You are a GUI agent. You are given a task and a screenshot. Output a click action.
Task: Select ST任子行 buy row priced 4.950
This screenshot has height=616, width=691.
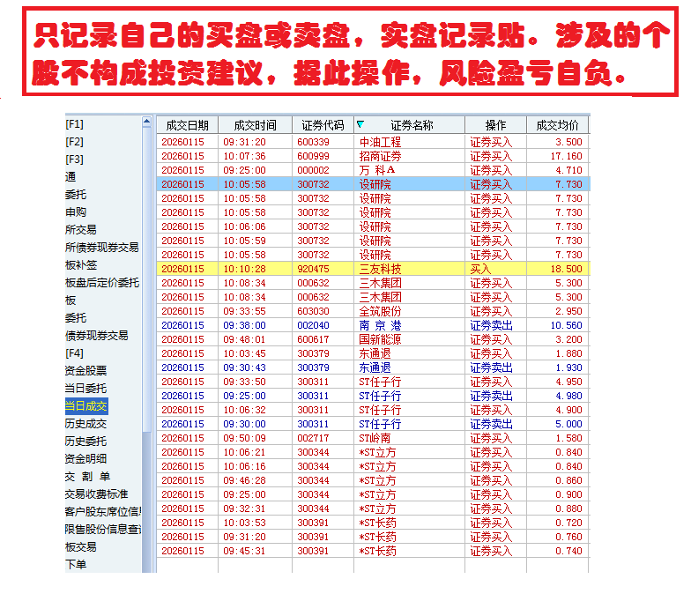tap(373, 382)
